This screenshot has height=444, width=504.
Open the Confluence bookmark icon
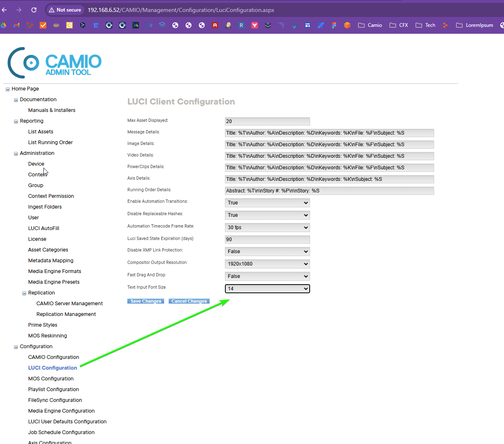click(321, 25)
